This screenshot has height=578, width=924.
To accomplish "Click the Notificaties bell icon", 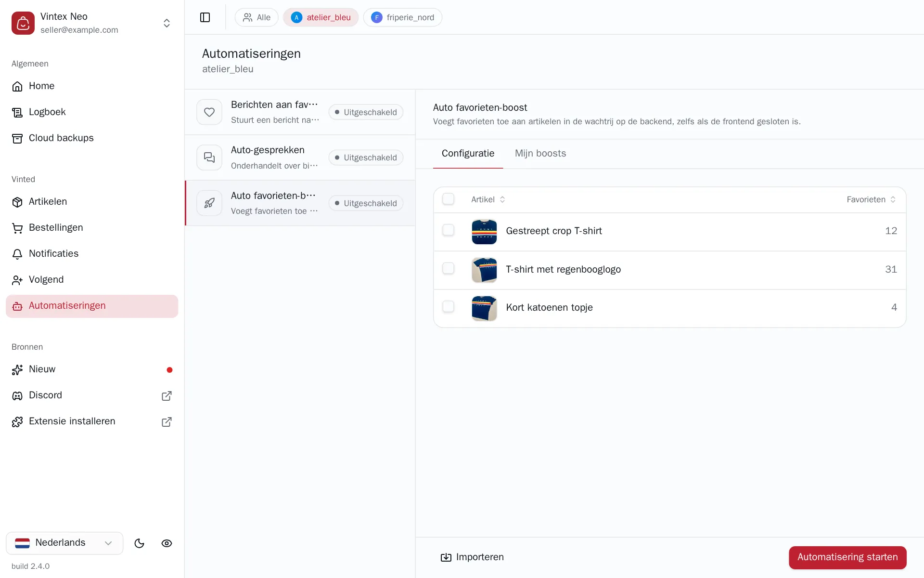I will coord(17,254).
